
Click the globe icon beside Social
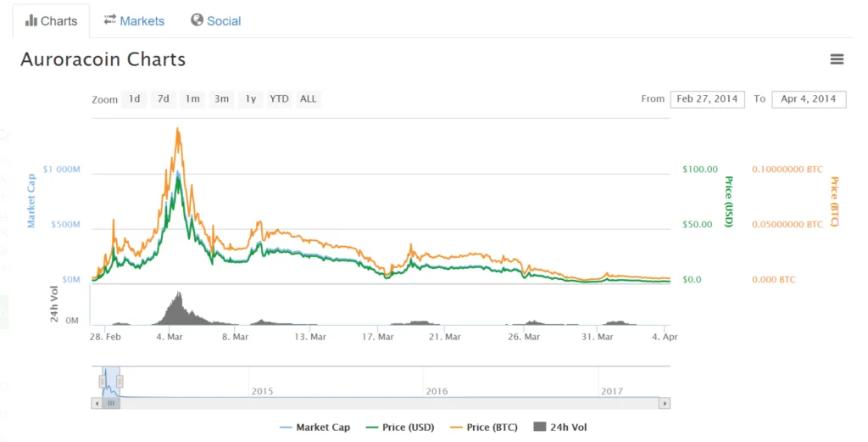pyautogui.click(x=197, y=20)
